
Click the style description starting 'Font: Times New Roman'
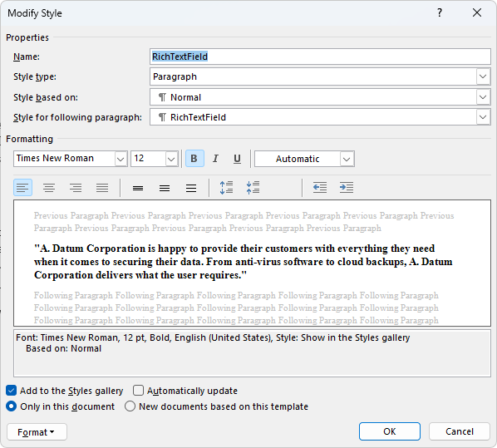213,337
